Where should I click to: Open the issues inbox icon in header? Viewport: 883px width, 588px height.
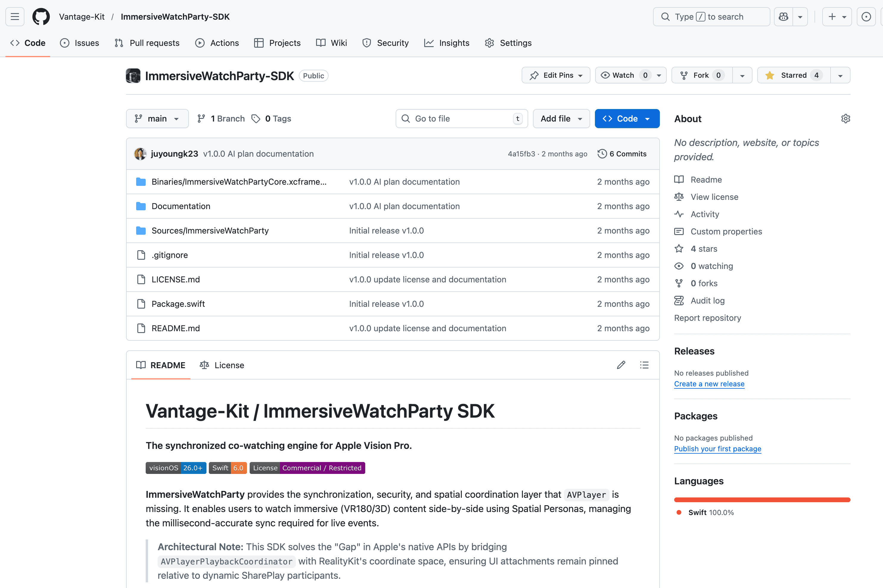click(866, 16)
